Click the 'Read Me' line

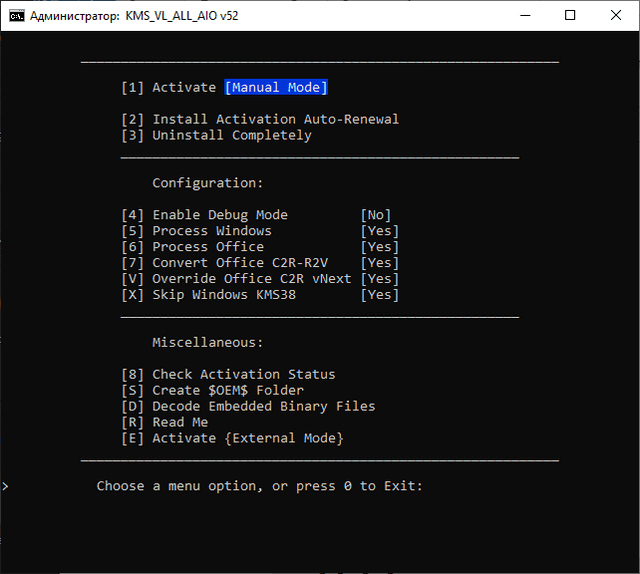point(164,422)
